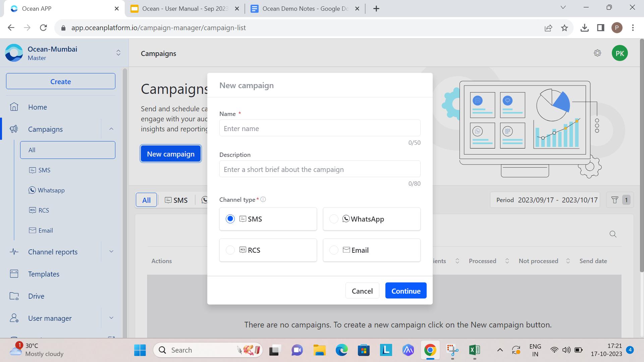
Task: Click the User manager icon
Action: [x=14, y=318]
